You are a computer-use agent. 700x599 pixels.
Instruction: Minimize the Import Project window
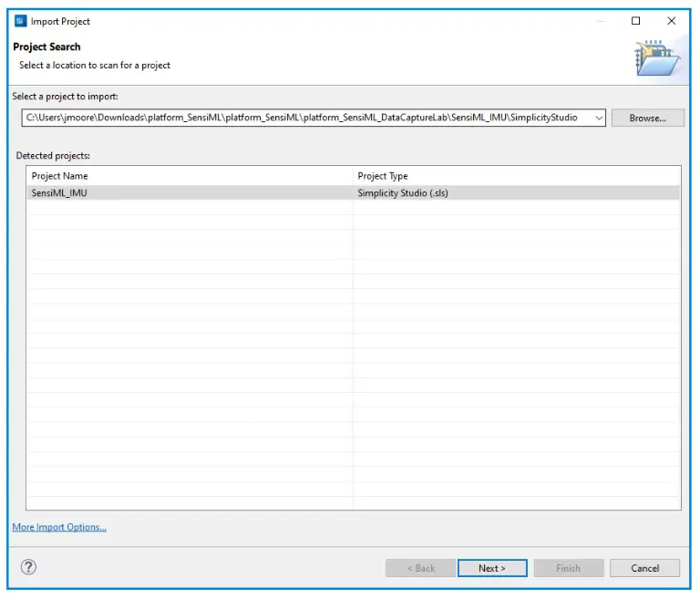[601, 21]
